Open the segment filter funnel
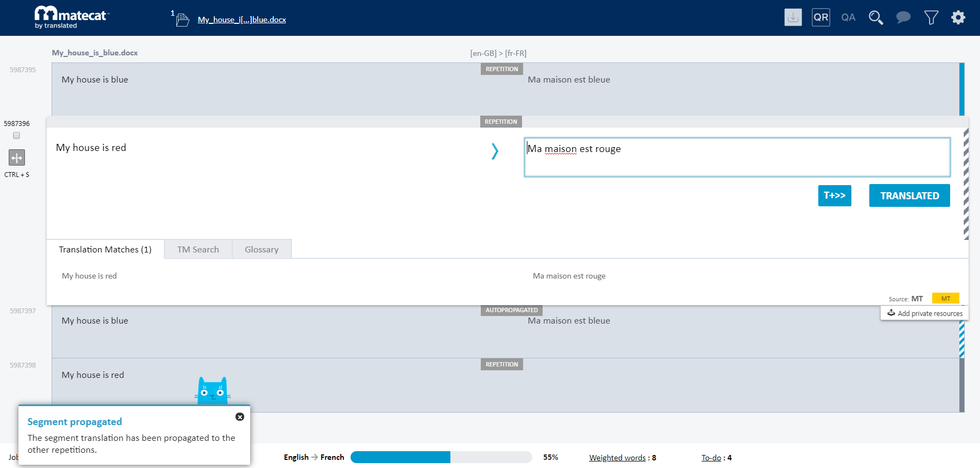The image size is (980, 468). [931, 18]
